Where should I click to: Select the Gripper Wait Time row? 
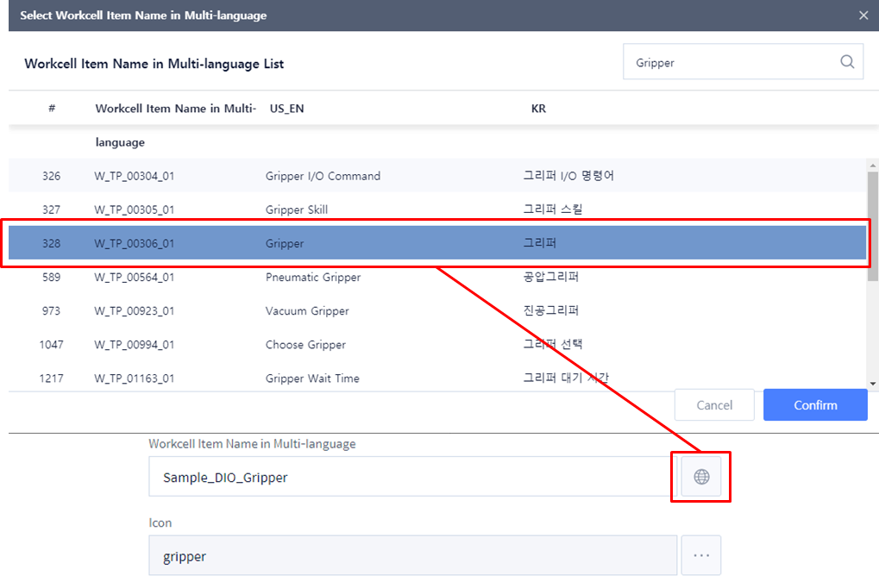pyautogui.click(x=312, y=378)
